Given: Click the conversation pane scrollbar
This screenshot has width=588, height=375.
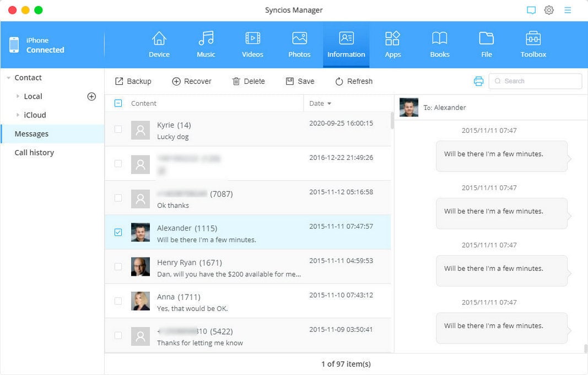Looking at the screenshot, I should pos(586,349).
